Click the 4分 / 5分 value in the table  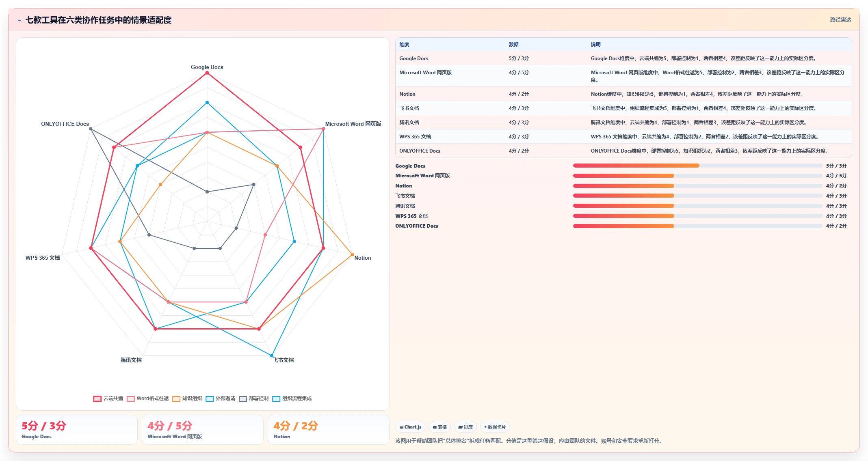519,73
